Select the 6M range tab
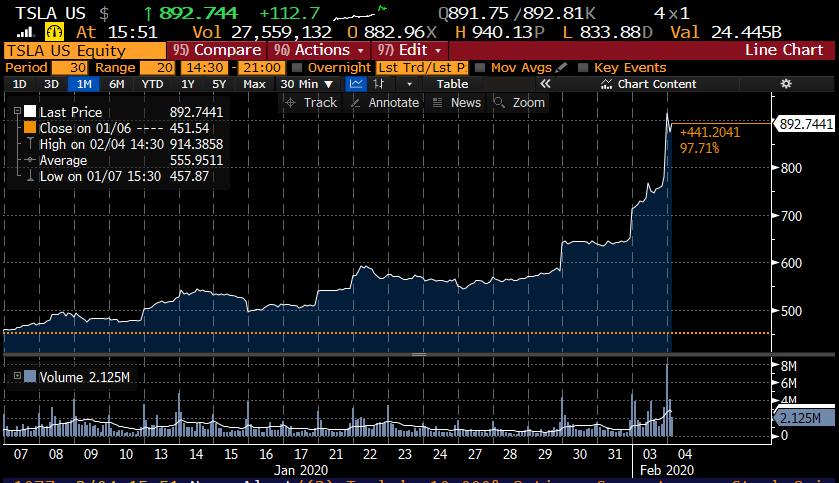 pyautogui.click(x=117, y=84)
